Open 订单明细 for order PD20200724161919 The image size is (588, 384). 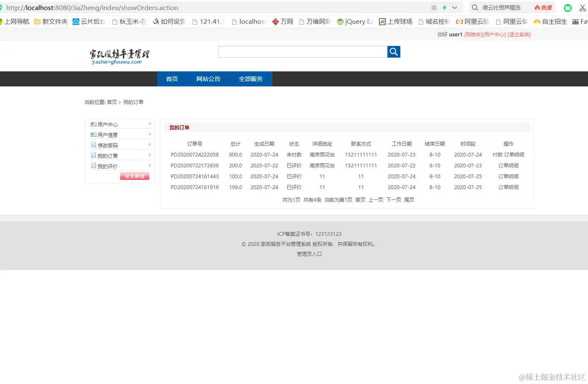pos(508,187)
